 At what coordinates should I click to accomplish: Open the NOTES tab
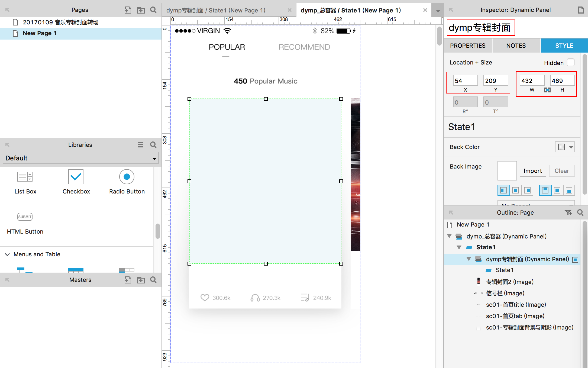pyautogui.click(x=516, y=46)
